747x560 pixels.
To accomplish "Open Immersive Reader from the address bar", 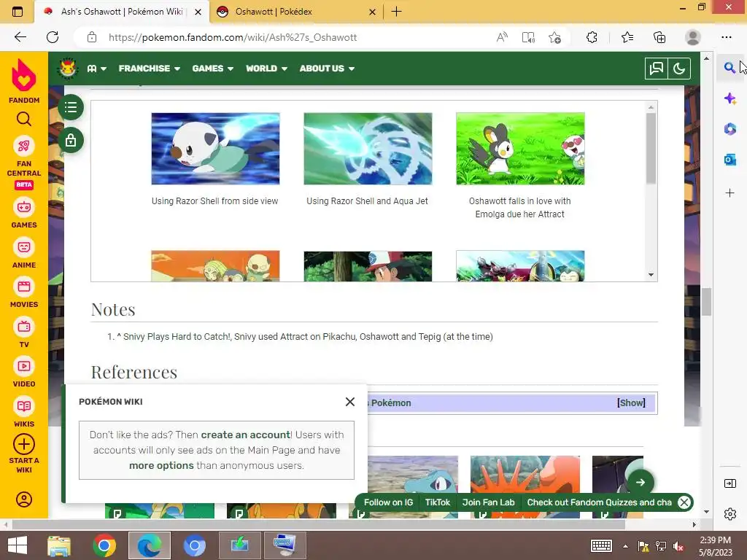I will 528,37.
